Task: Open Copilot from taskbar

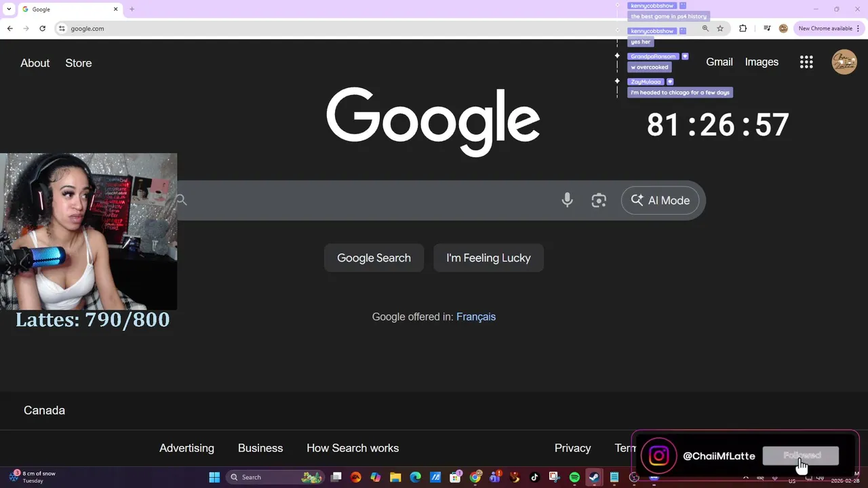Action: point(376,477)
